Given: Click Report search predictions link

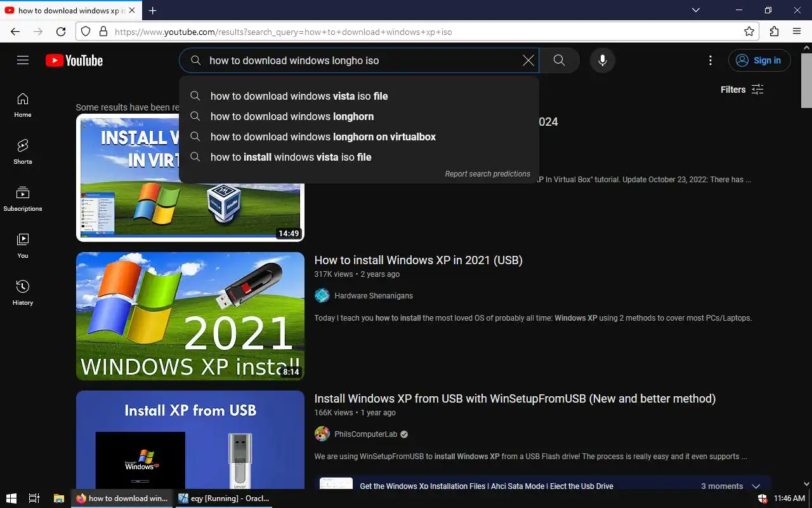Looking at the screenshot, I should pyautogui.click(x=487, y=174).
